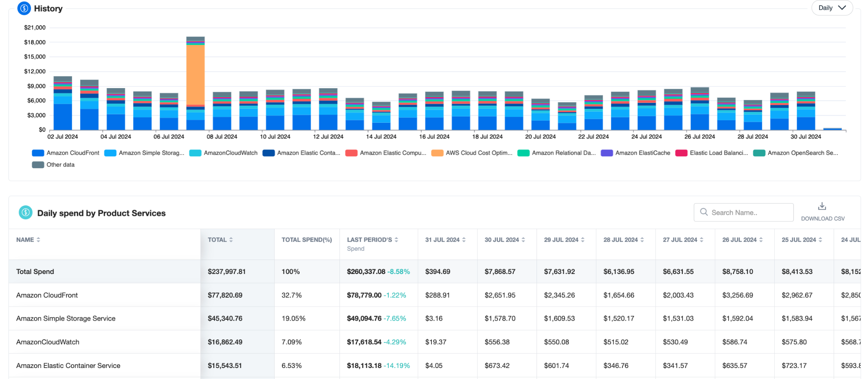Viewport: 868px width, 379px height.
Task: Click the Download CSV icon
Action: pos(822,206)
